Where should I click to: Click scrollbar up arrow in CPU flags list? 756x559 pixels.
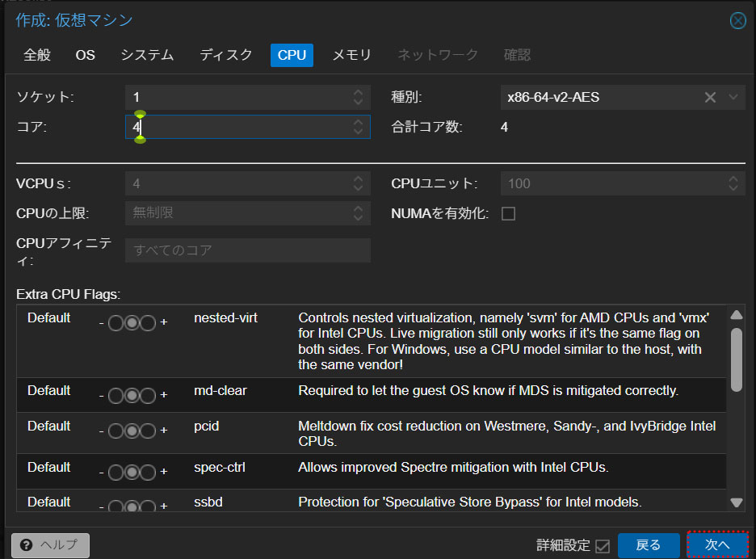[736, 315]
